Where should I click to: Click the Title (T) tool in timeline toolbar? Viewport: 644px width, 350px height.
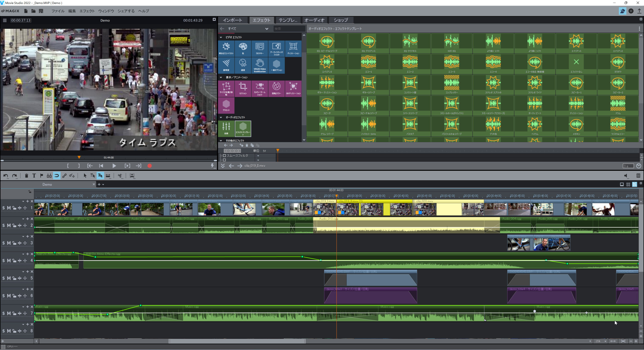(34, 176)
